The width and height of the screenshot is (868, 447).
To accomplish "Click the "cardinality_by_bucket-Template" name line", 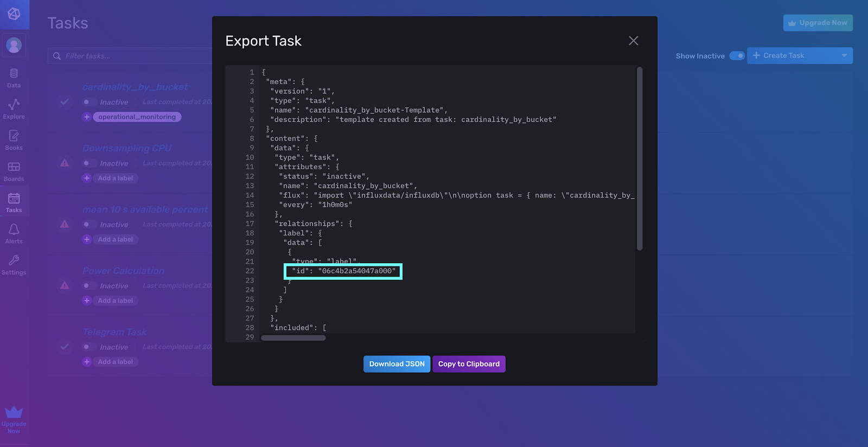I will 359,110.
